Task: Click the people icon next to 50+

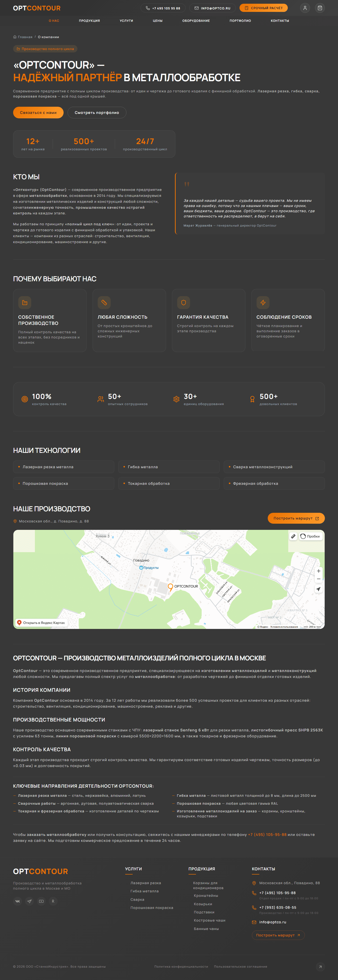Action: 101,399
